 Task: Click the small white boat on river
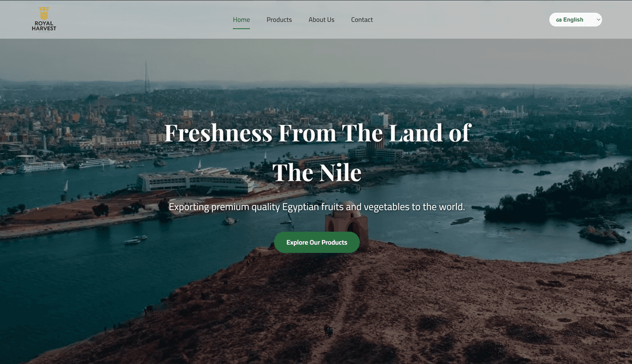pos(135,240)
